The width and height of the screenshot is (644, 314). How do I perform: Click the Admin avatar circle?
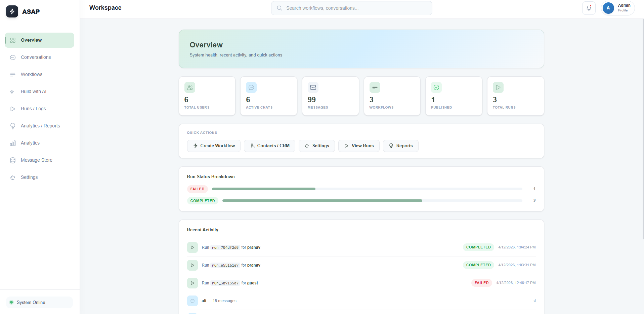tap(608, 8)
